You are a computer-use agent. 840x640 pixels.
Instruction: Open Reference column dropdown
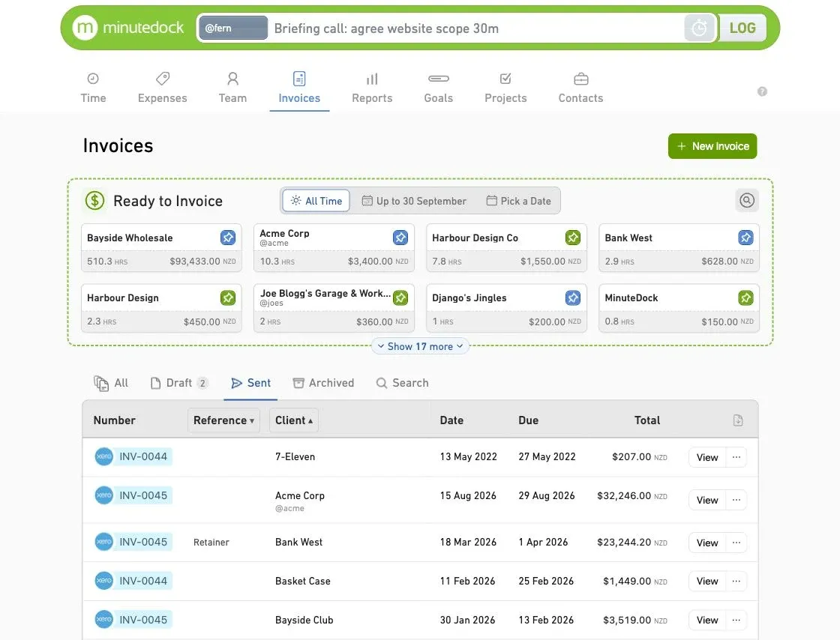(x=223, y=420)
